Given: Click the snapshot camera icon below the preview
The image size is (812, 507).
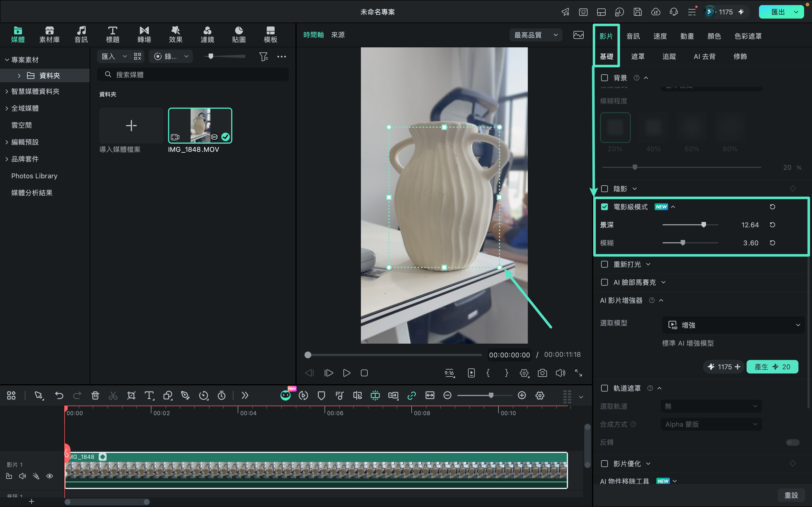Looking at the screenshot, I should coord(542,373).
